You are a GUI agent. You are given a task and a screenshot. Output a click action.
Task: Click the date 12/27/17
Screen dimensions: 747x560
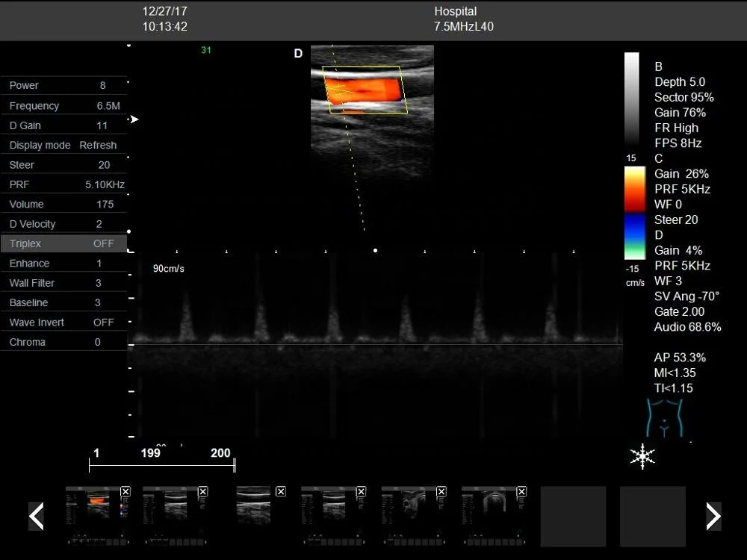[x=165, y=11]
